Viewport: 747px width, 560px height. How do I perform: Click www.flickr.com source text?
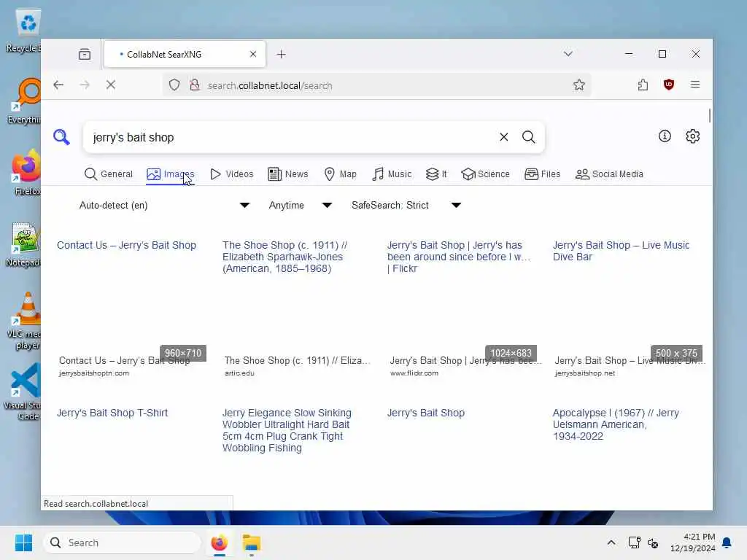pos(414,373)
